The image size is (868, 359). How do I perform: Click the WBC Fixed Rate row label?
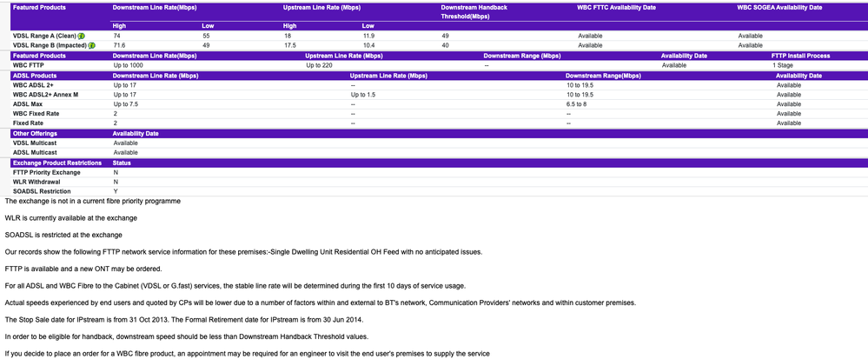[36, 114]
